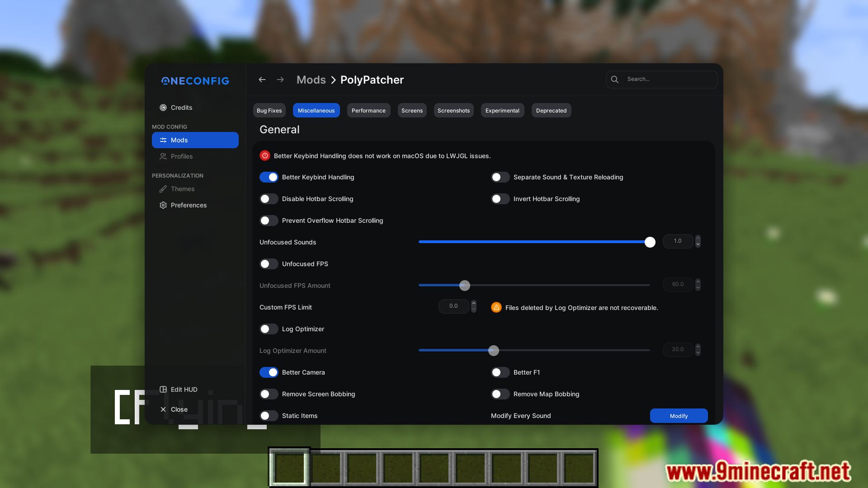
Task: Click the Unfocused FPS Amount value 60.0
Action: [x=678, y=285]
